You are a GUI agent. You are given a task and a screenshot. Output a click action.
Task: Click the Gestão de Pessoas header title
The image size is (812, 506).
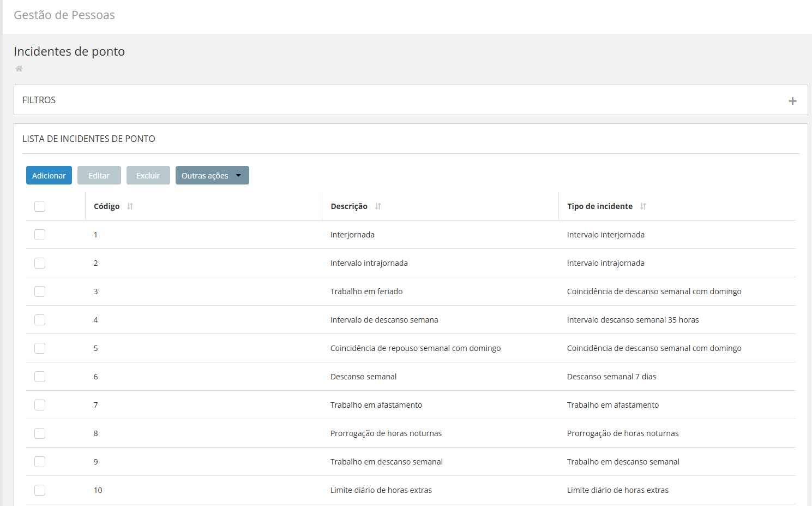coord(64,15)
